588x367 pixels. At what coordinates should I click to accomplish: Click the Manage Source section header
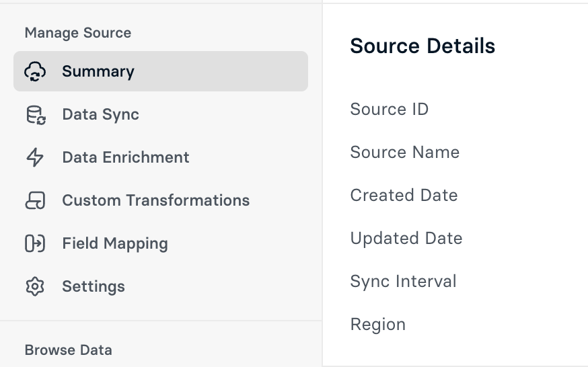click(78, 33)
